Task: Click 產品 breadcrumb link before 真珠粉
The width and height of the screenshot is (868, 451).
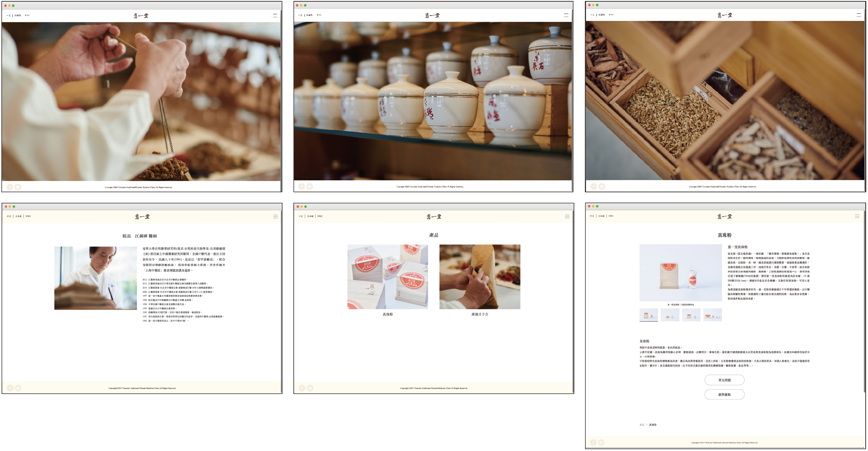Action: point(642,425)
